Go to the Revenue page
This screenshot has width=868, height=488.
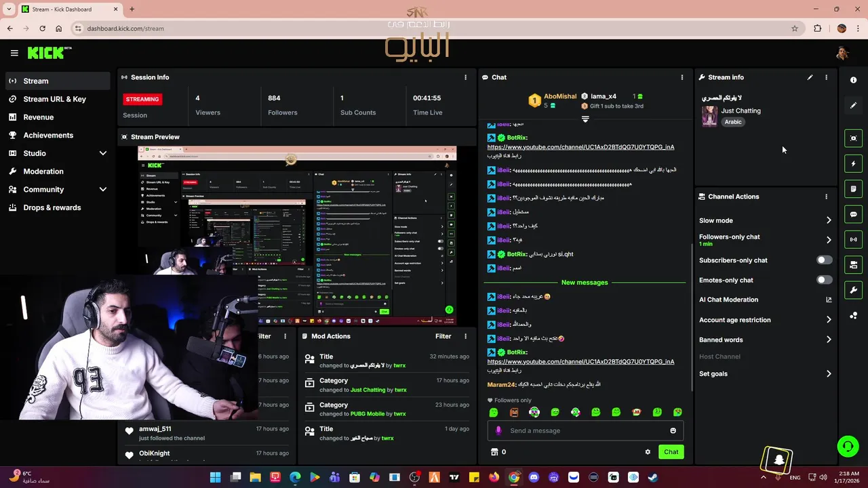pos(57,117)
